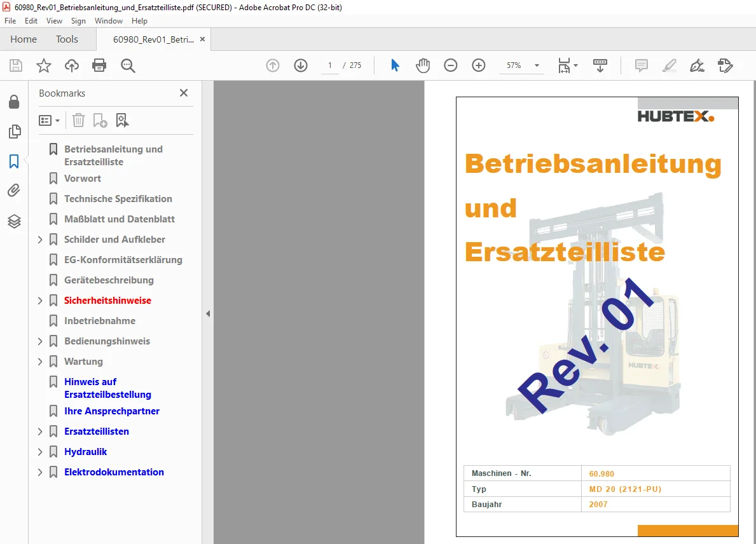Expand the Hydraulik bookmark
This screenshot has width=756, height=544.
point(40,452)
